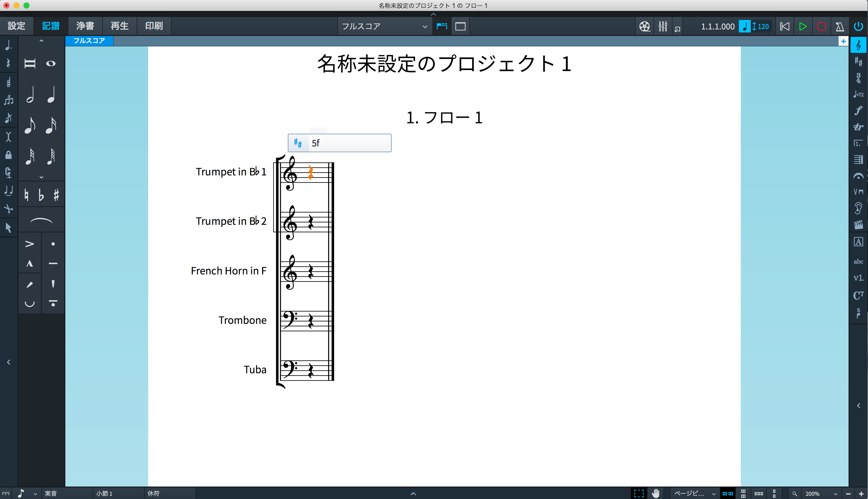Toggle Lock to duration
Image resolution: width=868 pixels, height=499 pixels.
coord(8,155)
